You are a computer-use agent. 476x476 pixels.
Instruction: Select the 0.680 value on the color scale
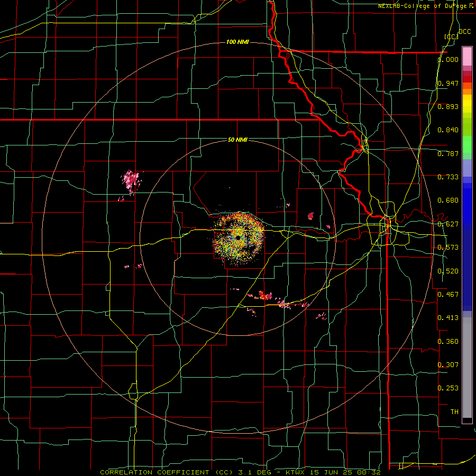coord(448,200)
